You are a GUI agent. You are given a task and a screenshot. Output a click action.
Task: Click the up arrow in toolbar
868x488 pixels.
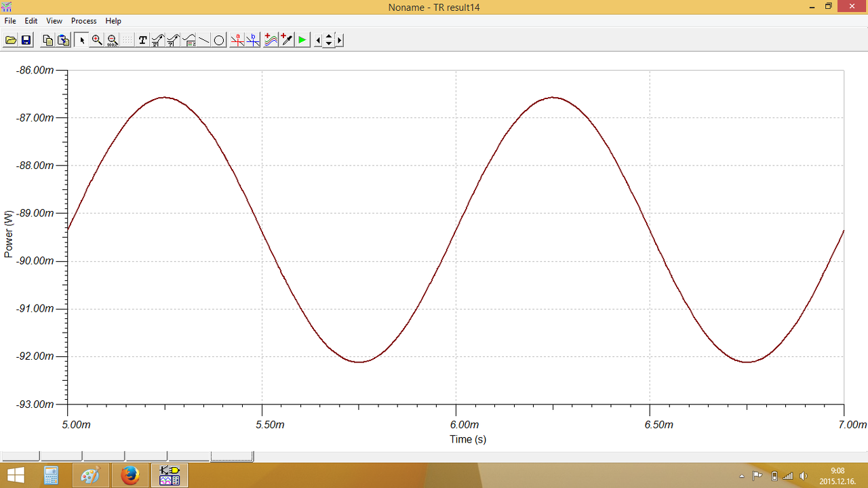329,37
